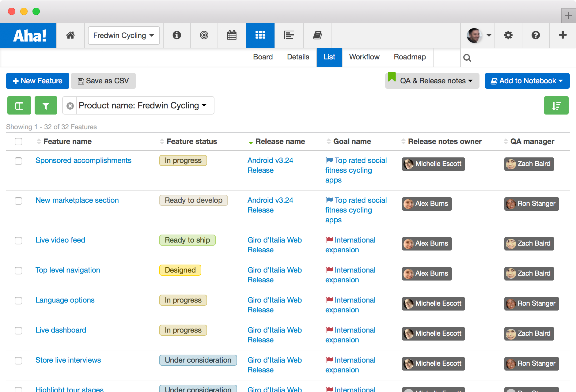Click the International expansion flag in the Live video feed row
The width and height of the screenshot is (576, 392).
(329, 240)
